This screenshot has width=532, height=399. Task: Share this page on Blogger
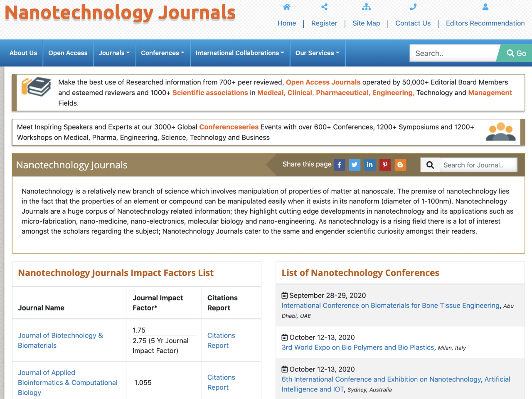coord(400,165)
